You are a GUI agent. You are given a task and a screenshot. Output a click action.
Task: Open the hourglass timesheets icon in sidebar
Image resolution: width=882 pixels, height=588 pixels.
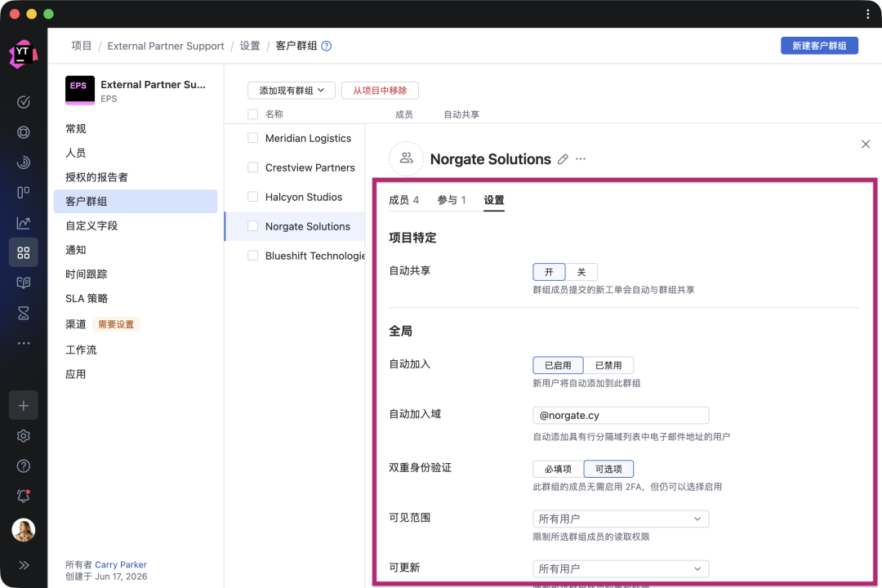(x=23, y=313)
